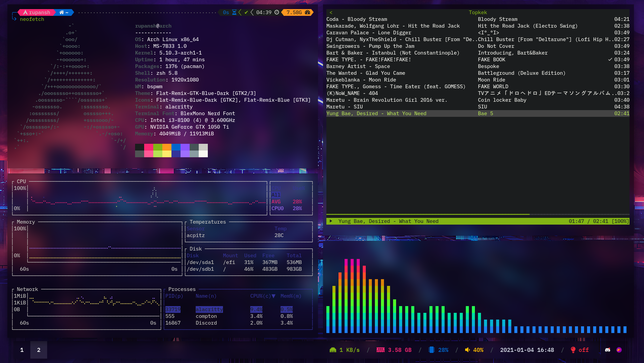Click the hourglass execution-time icon in the prompt
644x363 pixels.
pos(234,12)
